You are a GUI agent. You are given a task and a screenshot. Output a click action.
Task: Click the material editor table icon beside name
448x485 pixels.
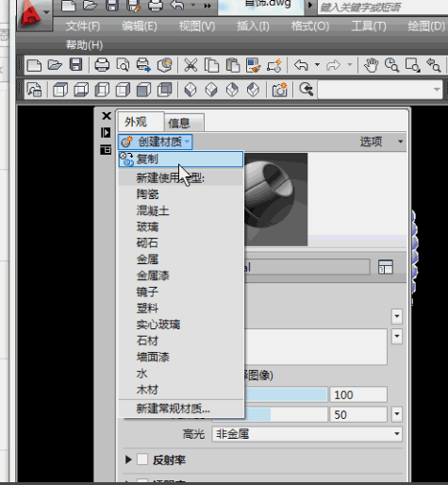coord(386,267)
